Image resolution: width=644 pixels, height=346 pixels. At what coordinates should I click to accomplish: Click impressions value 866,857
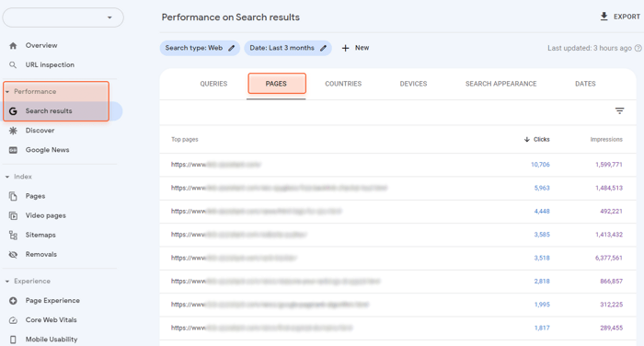point(611,282)
